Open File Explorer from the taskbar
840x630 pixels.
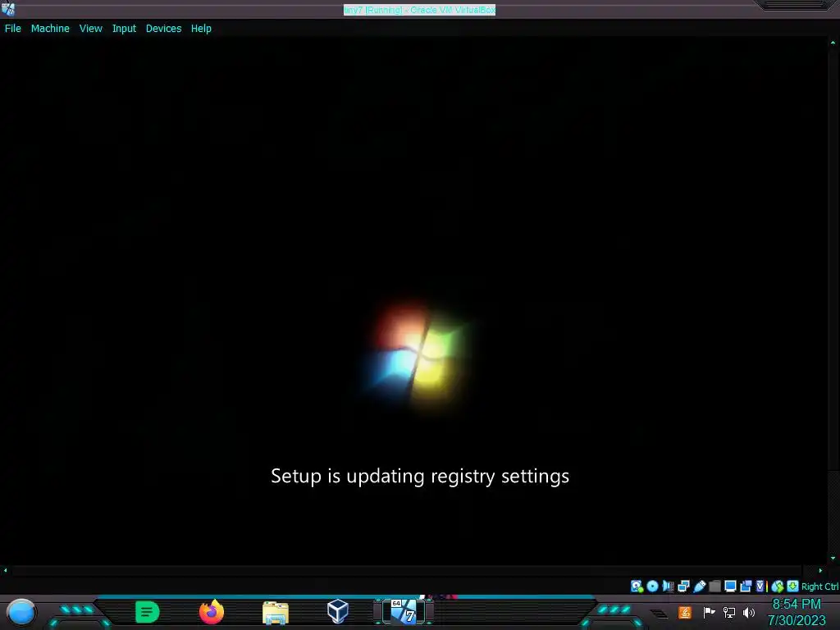coord(276,612)
